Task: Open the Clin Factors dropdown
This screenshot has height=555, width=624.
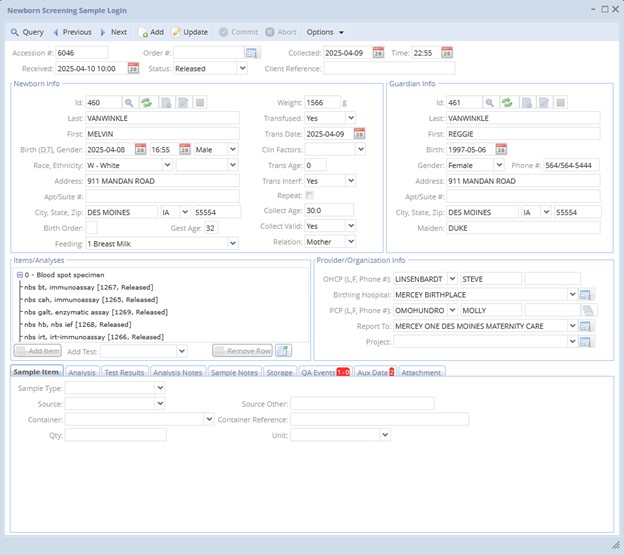Action: [x=361, y=150]
